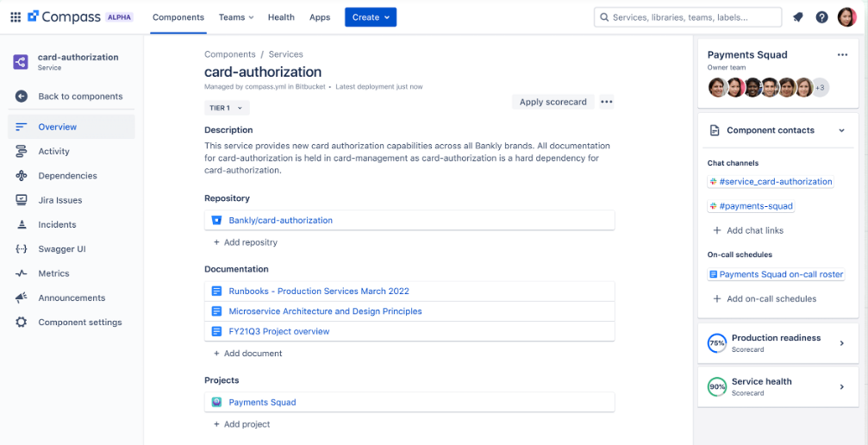Open the Payments Squad project link
The height and width of the screenshot is (445, 868).
click(262, 403)
